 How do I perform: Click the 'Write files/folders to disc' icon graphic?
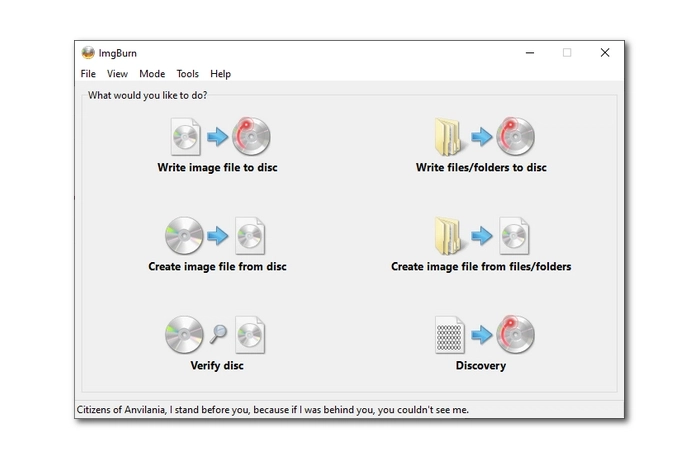tap(484, 136)
